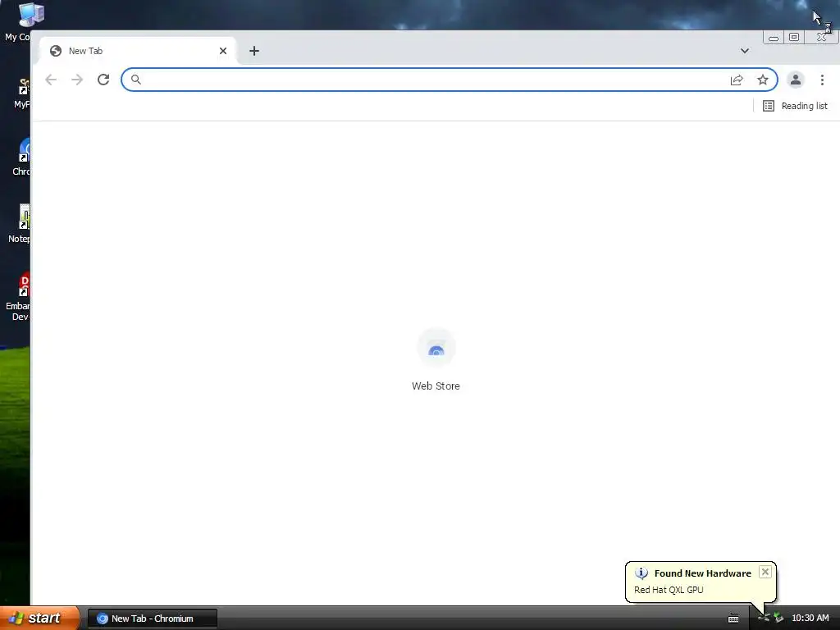The width and height of the screenshot is (840, 630).
Task: Click the browser back arrow
Action: click(x=51, y=80)
